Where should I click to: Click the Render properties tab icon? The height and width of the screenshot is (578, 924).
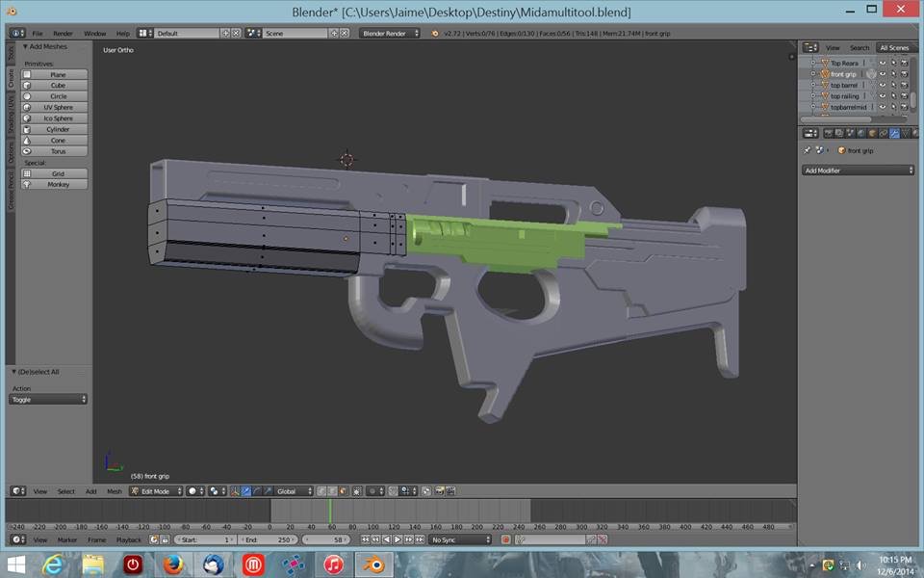pyautogui.click(x=829, y=133)
